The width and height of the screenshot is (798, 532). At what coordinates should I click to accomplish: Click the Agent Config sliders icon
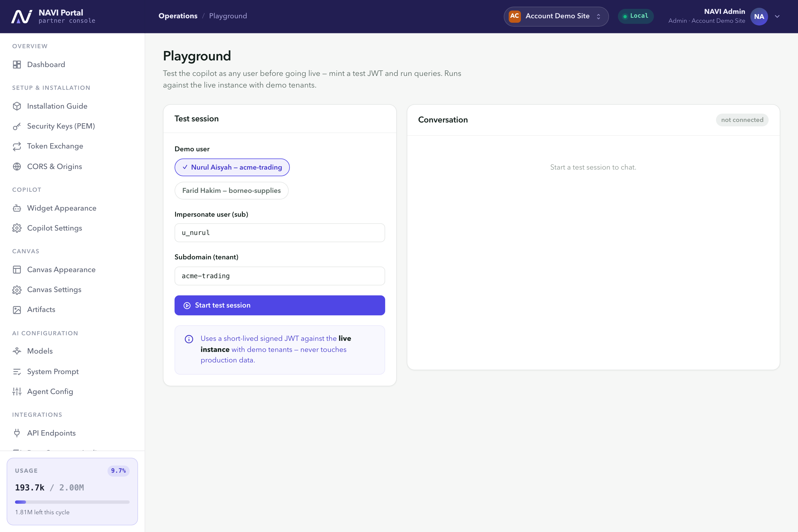[x=17, y=392]
